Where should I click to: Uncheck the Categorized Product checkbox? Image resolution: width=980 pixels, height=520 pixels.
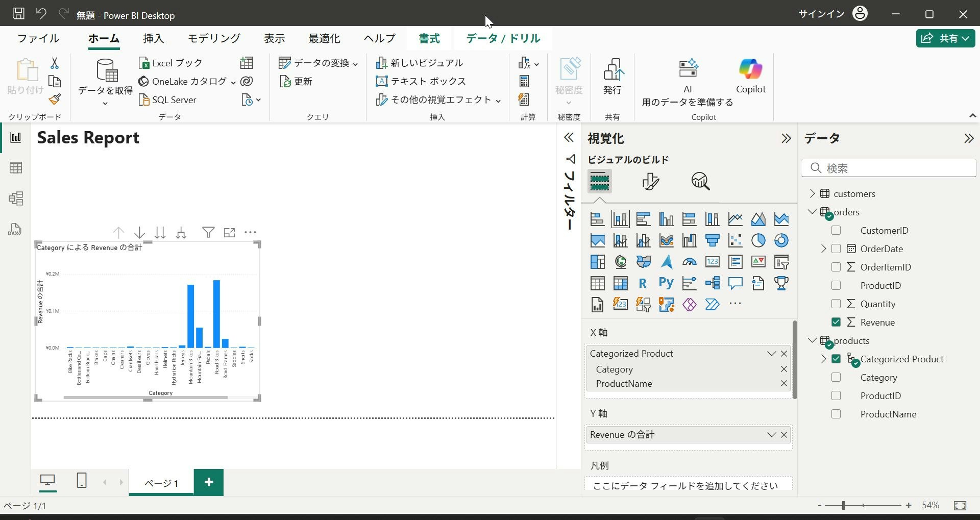pyautogui.click(x=836, y=359)
